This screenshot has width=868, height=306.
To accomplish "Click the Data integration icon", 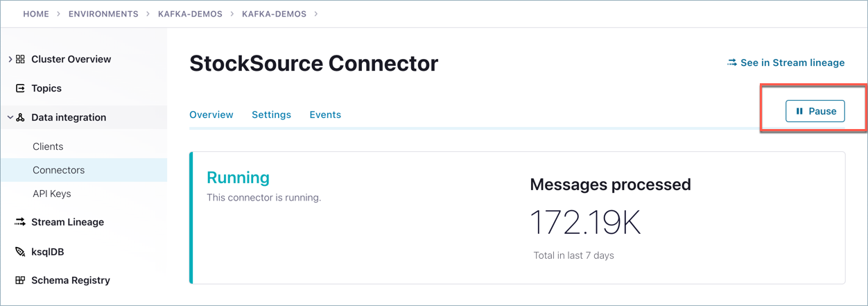I will tap(20, 118).
